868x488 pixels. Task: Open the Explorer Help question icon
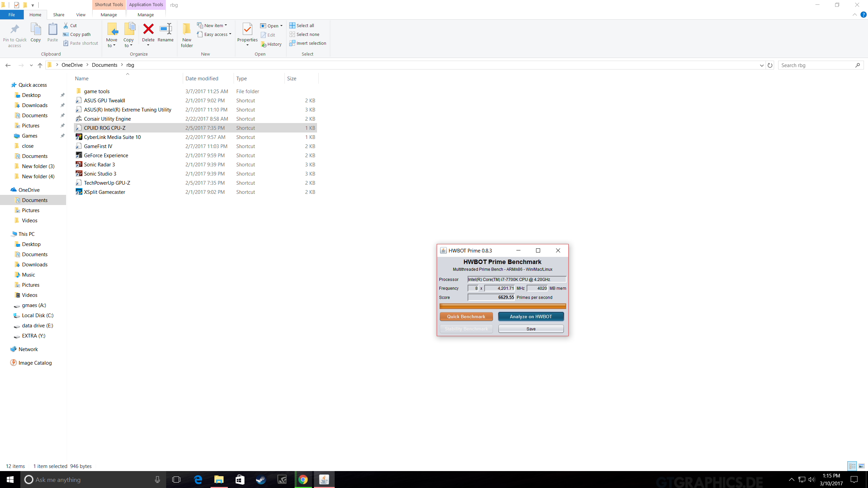(x=863, y=15)
